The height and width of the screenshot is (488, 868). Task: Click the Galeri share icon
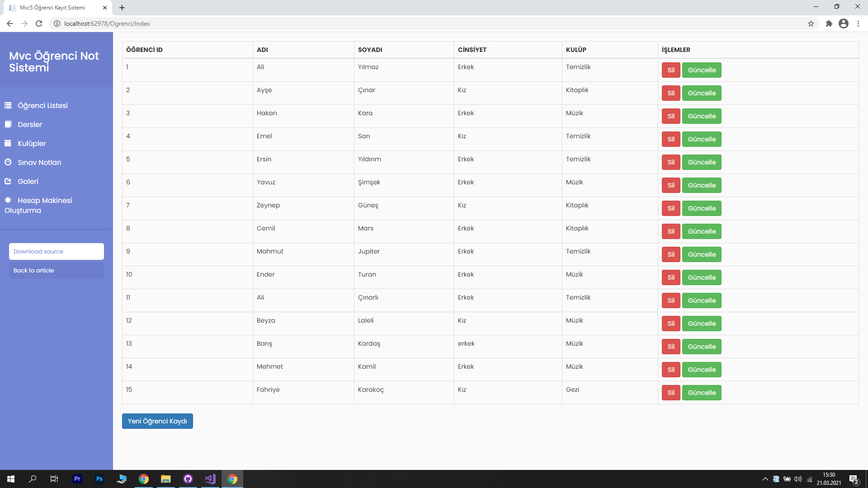[x=8, y=181]
